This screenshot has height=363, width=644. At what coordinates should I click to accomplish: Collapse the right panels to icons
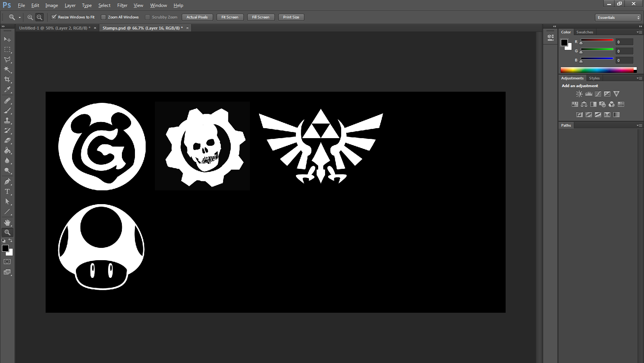pos(640,26)
